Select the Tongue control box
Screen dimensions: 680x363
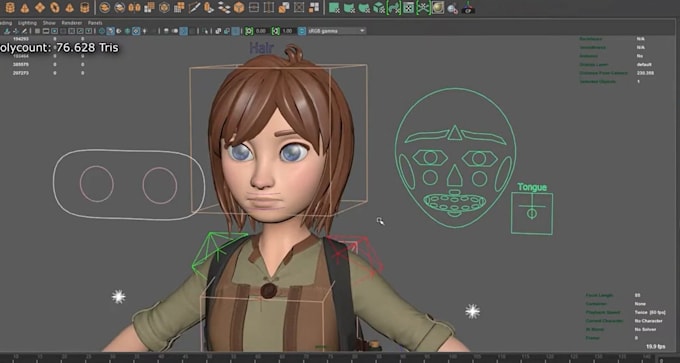tap(532, 213)
